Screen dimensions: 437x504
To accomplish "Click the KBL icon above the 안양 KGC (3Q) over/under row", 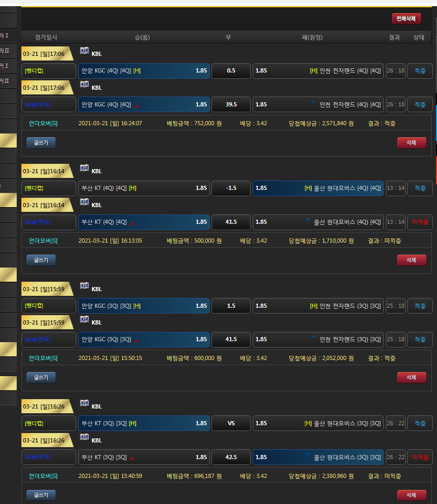I will point(84,320).
